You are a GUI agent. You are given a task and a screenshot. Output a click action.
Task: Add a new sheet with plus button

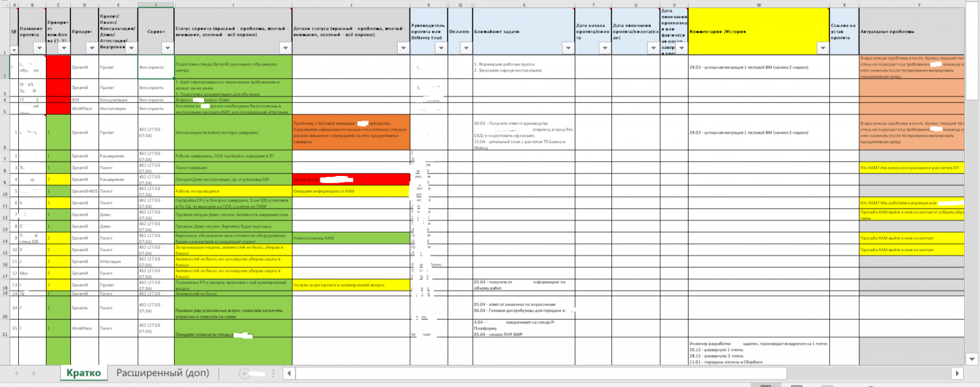[x=244, y=373]
